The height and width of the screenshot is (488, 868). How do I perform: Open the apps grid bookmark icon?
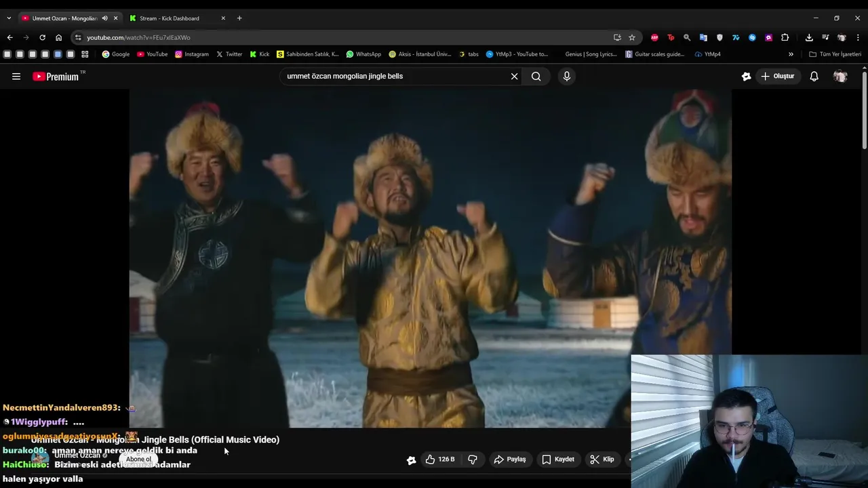85,54
